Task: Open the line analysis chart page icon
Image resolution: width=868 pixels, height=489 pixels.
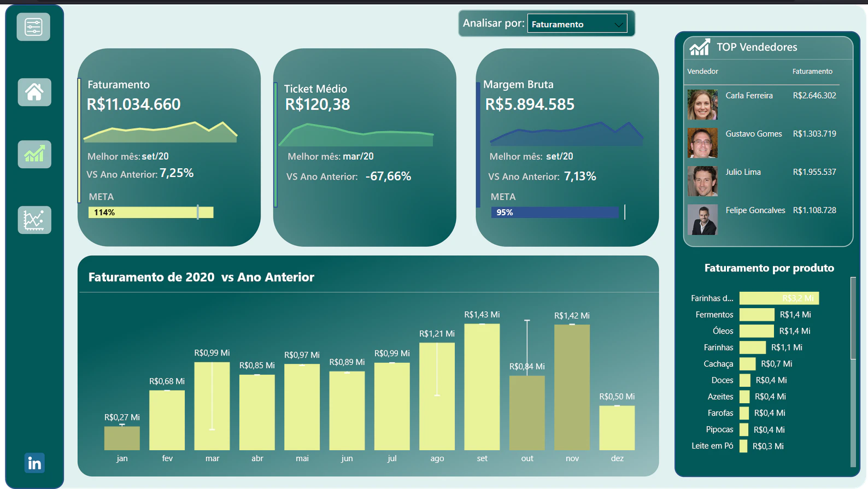Action: pyautogui.click(x=34, y=220)
